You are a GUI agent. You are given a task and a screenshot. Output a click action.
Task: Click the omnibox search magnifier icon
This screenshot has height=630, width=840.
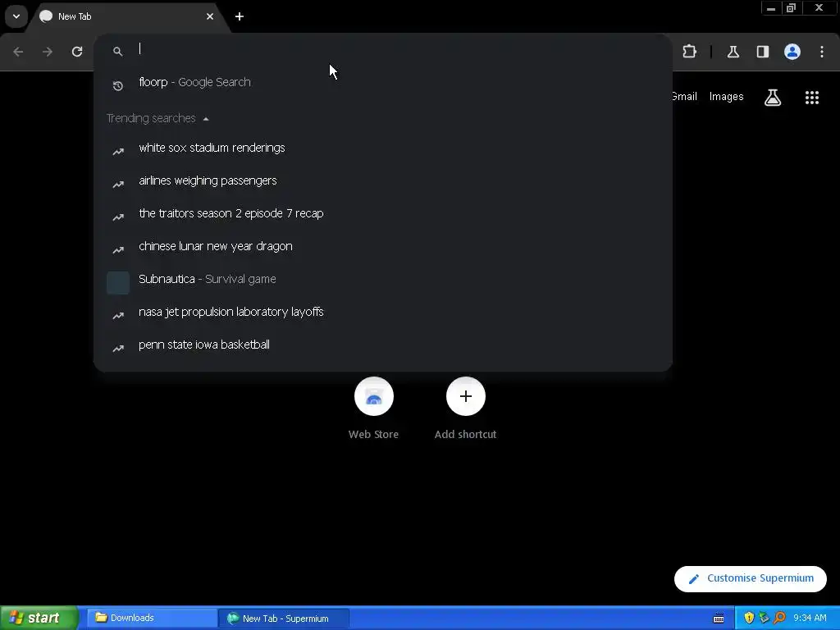tap(118, 52)
